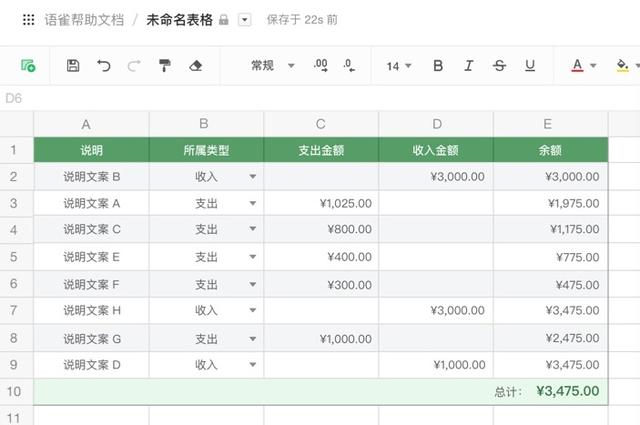Decrease decimal places button
640x425 pixels.
[349, 66]
